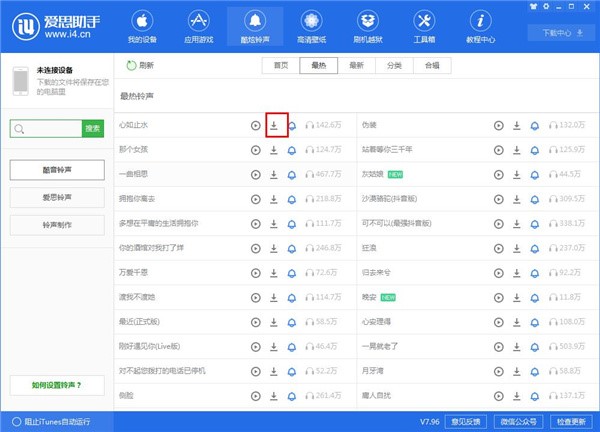The width and height of the screenshot is (600, 432).
Task: Click the song title 渡我不渡她
Action: 137,297
